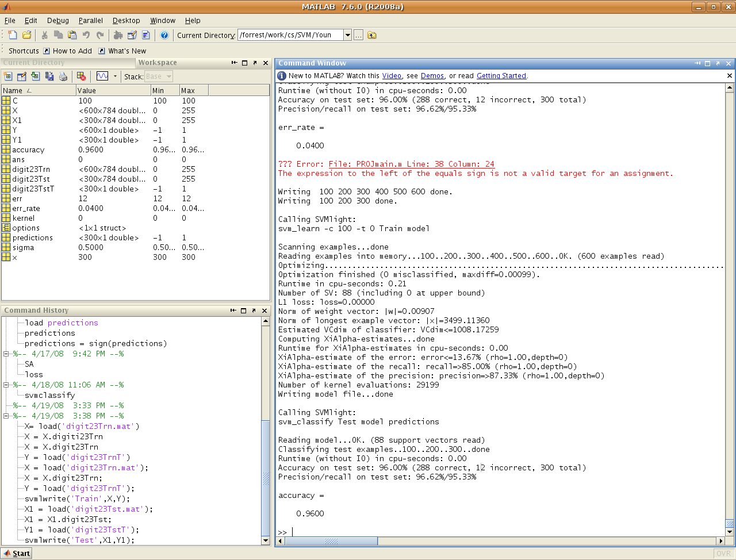
Task: Expand the plot selector dropdown arrow
Action: 115,76
